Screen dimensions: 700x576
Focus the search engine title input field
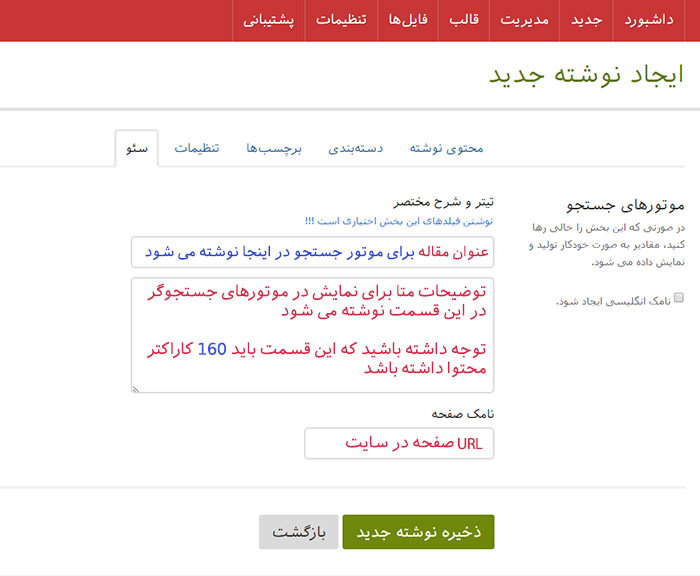coord(312,252)
